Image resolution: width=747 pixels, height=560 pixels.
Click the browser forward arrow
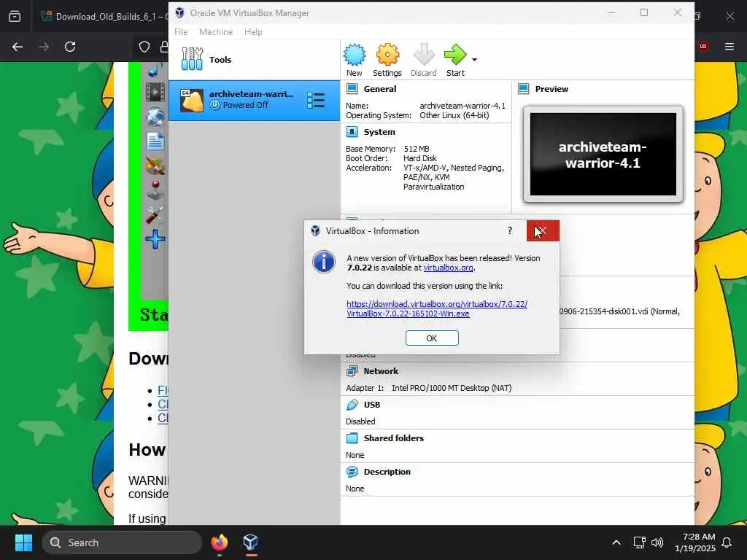(x=44, y=47)
